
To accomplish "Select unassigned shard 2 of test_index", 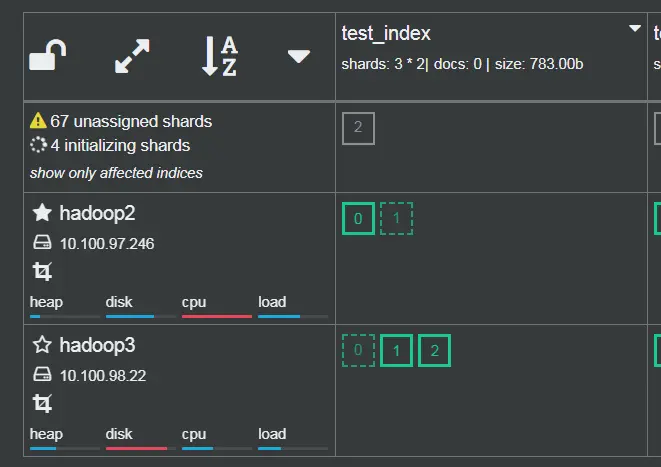I will click(358, 128).
